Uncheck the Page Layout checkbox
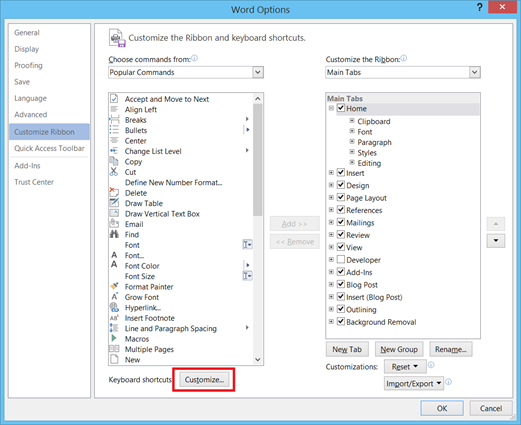 click(x=341, y=197)
